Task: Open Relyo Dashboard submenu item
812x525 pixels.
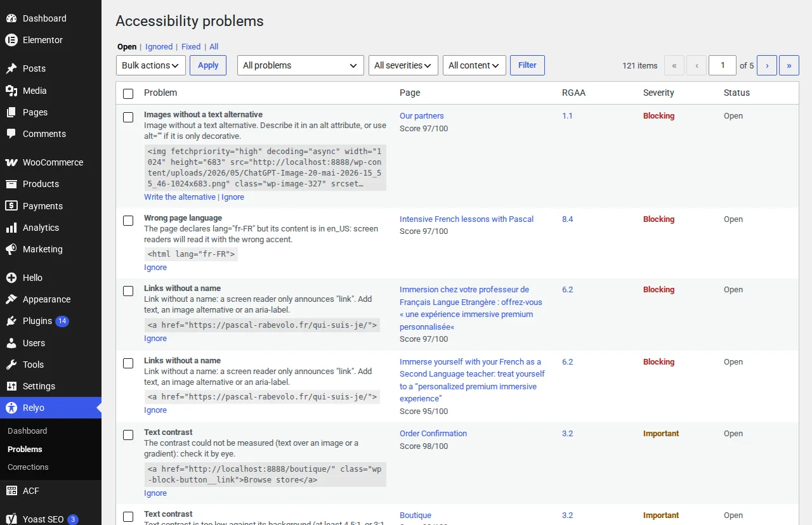Action: (x=27, y=431)
